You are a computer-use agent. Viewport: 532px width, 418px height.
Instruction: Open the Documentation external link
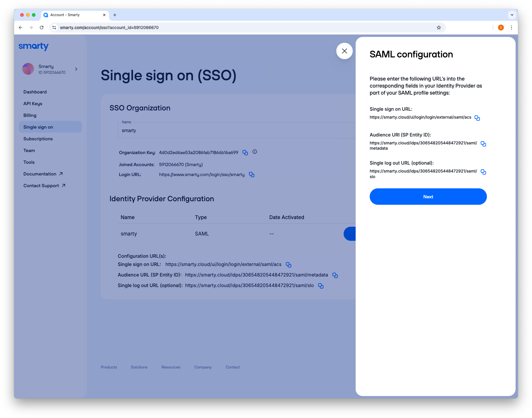tap(43, 174)
